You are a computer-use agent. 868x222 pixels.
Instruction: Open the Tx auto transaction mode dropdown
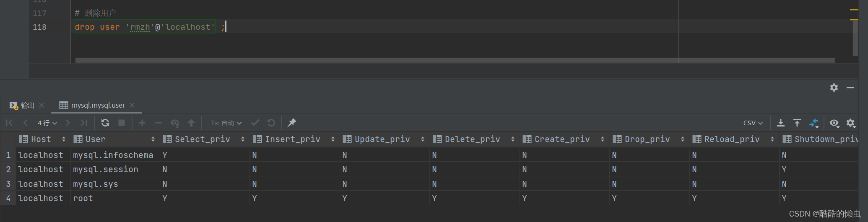pos(226,123)
